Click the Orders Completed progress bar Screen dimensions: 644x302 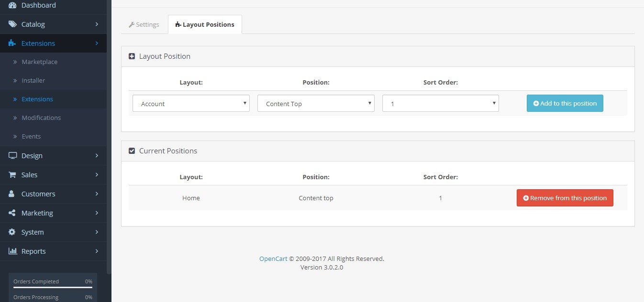click(53, 288)
